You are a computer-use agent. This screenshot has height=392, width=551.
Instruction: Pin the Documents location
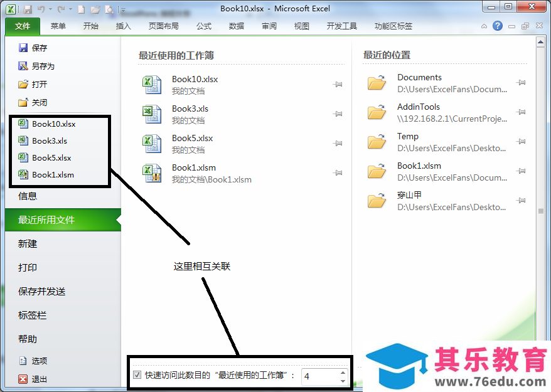[x=521, y=83]
